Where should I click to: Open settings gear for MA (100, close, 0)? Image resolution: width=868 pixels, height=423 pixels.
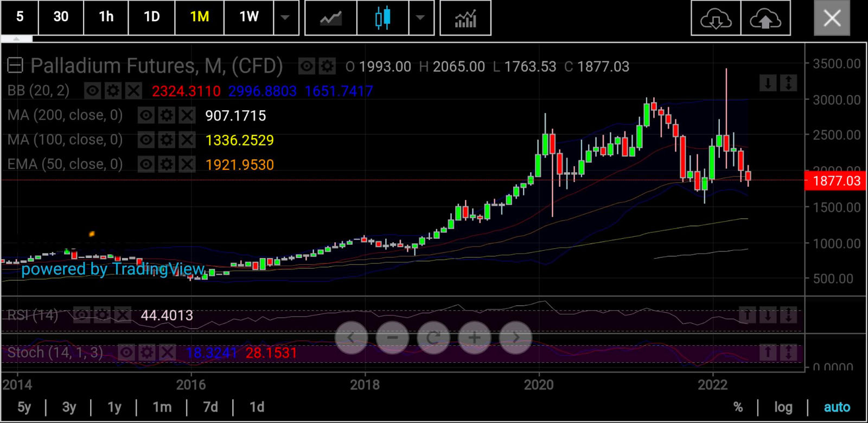pos(167,140)
